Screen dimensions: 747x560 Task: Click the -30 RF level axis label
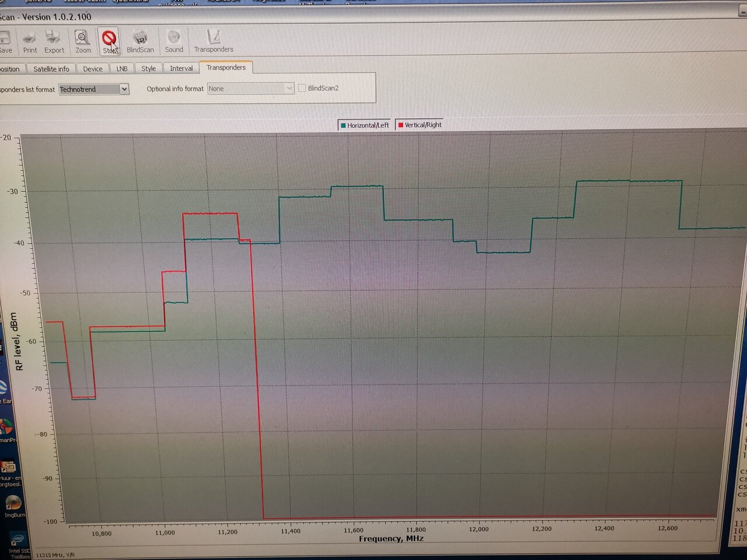(12, 191)
